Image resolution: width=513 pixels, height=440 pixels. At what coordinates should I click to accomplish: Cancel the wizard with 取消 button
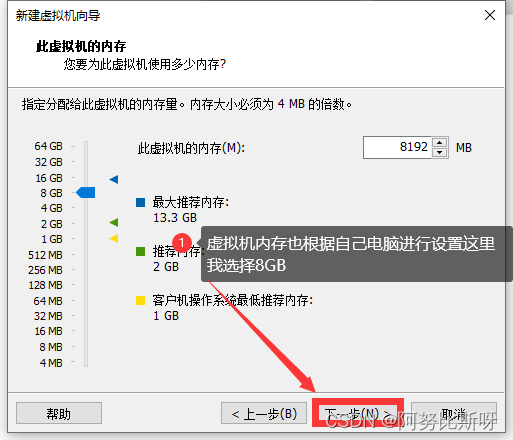454,413
